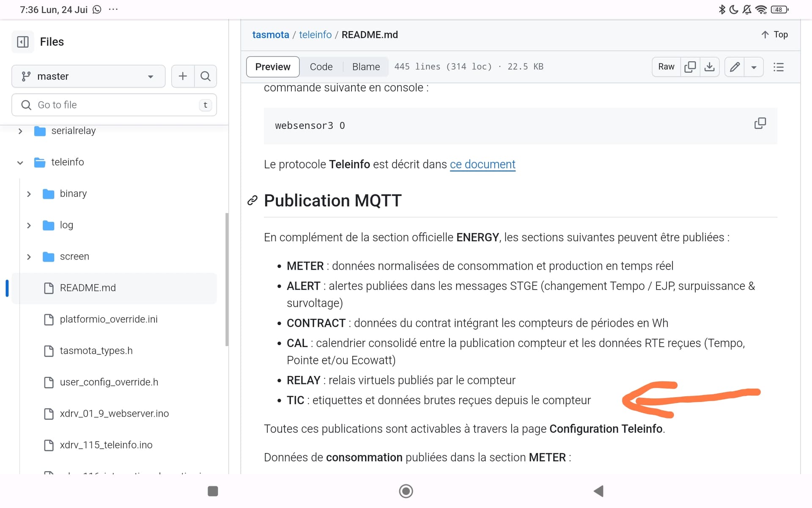Click the search files magnifier button
The width and height of the screenshot is (812, 508).
206,76
